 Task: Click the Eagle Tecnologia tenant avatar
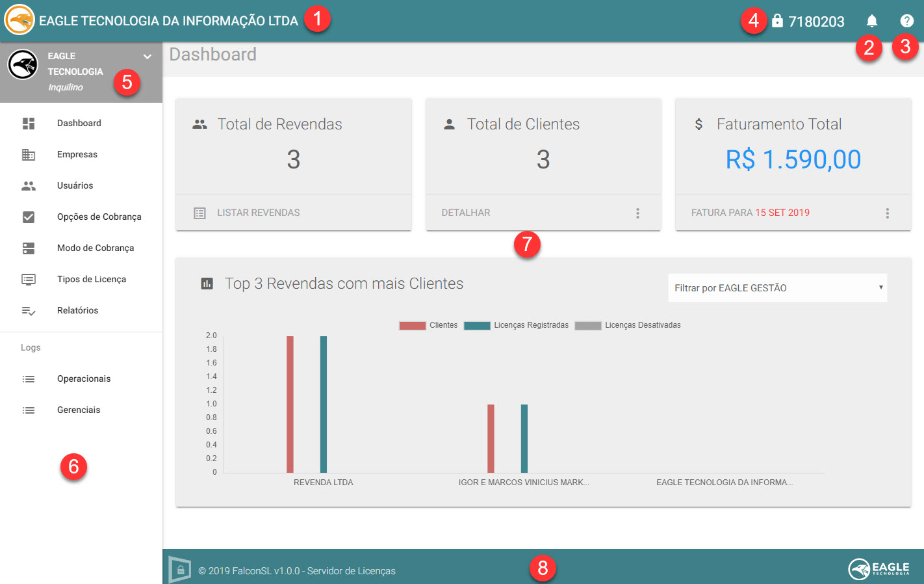coord(23,65)
